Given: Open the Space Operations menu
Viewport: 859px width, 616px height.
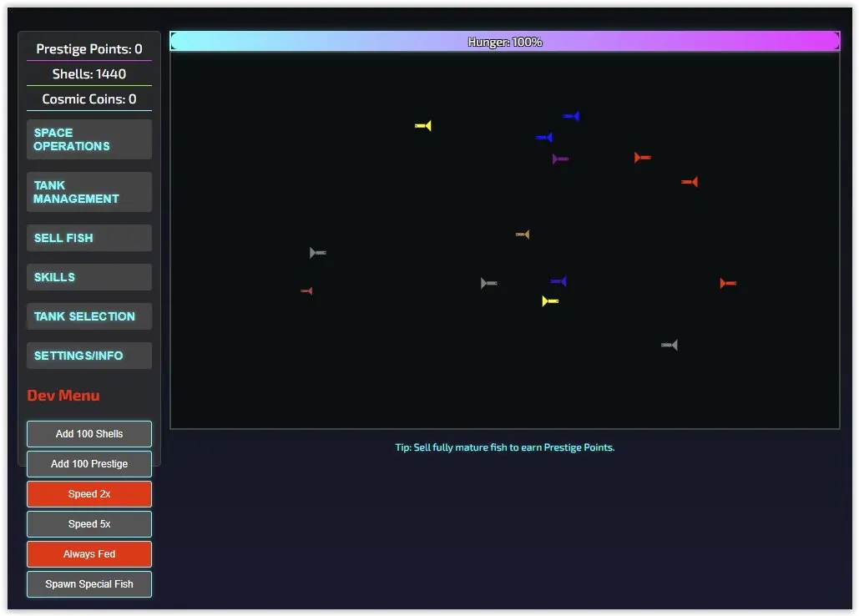Looking at the screenshot, I should [x=88, y=139].
